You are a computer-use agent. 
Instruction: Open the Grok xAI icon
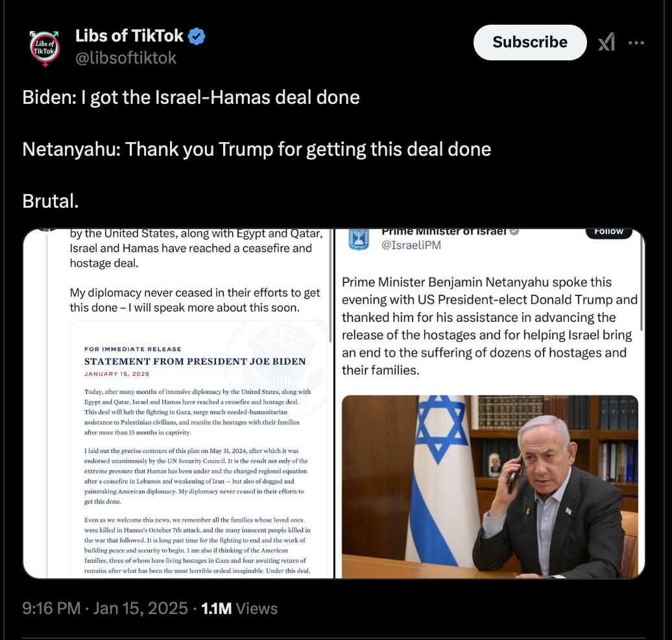606,42
